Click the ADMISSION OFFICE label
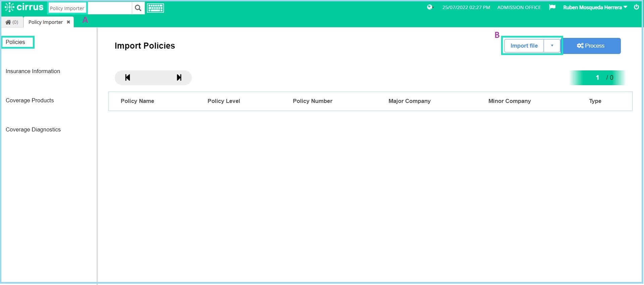 [x=519, y=7]
